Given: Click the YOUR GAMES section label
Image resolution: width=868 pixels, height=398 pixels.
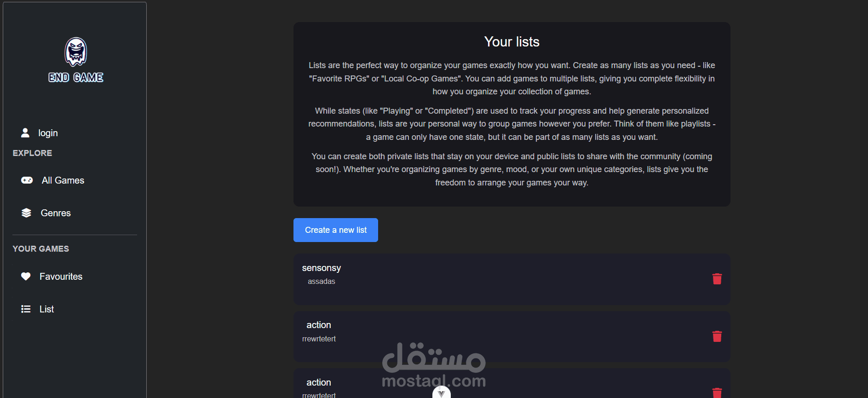Looking at the screenshot, I should coord(41,249).
